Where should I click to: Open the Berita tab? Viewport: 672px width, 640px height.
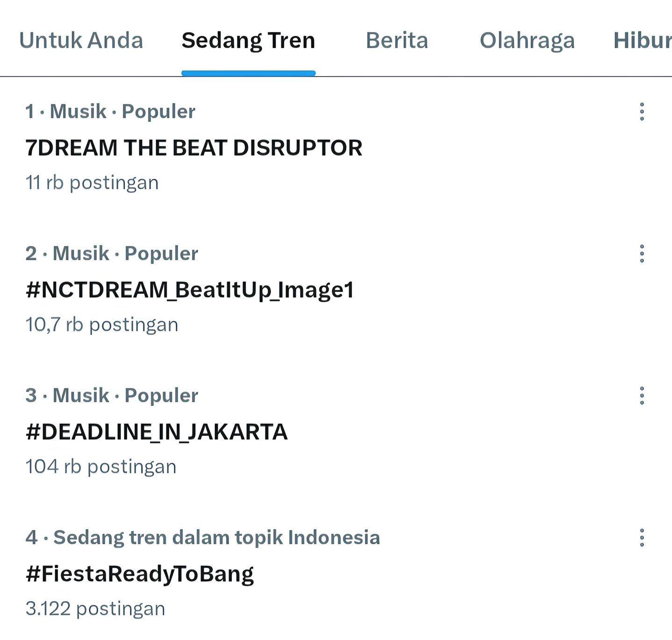(397, 41)
